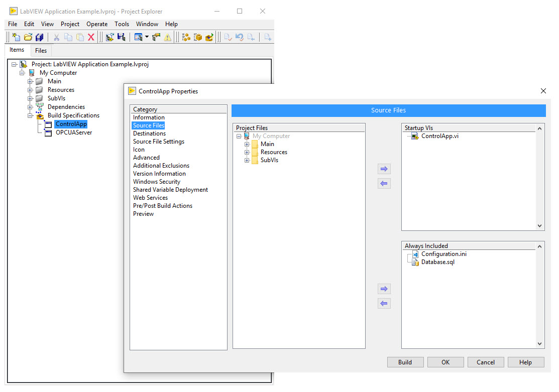Image resolution: width=559 pixels, height=392 pixels.
Task: Collapse the Build Specifications node
Action: click(30, 116)
